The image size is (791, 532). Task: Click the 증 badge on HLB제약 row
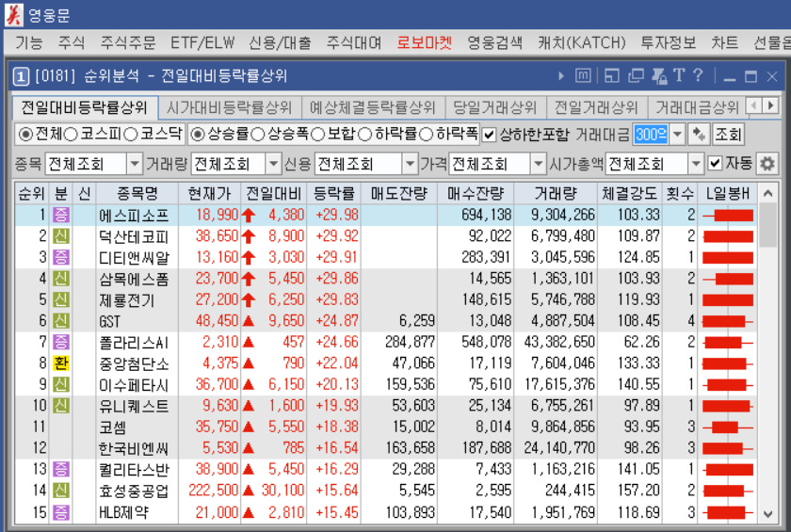tap(61, 512)
